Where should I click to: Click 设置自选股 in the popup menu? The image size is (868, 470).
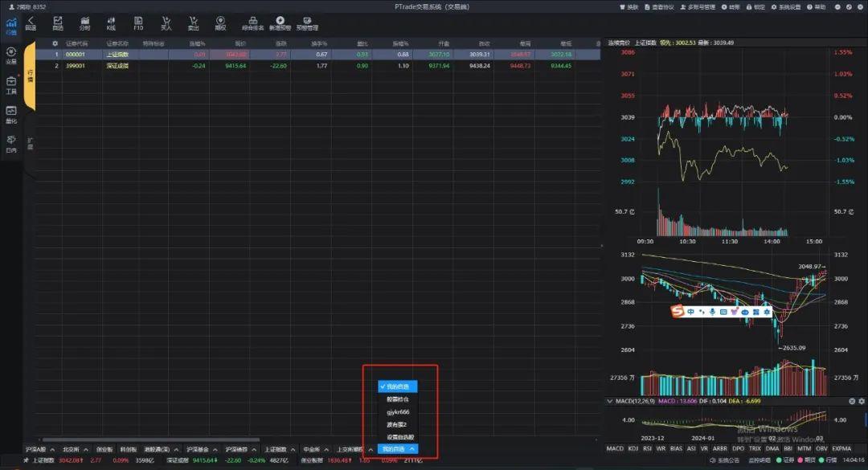tap(396, 436)
